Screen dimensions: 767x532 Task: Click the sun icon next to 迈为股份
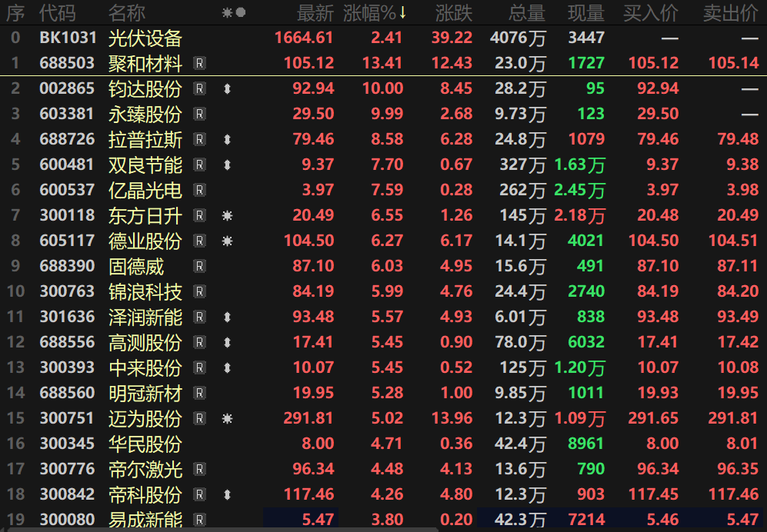(227, 418)
